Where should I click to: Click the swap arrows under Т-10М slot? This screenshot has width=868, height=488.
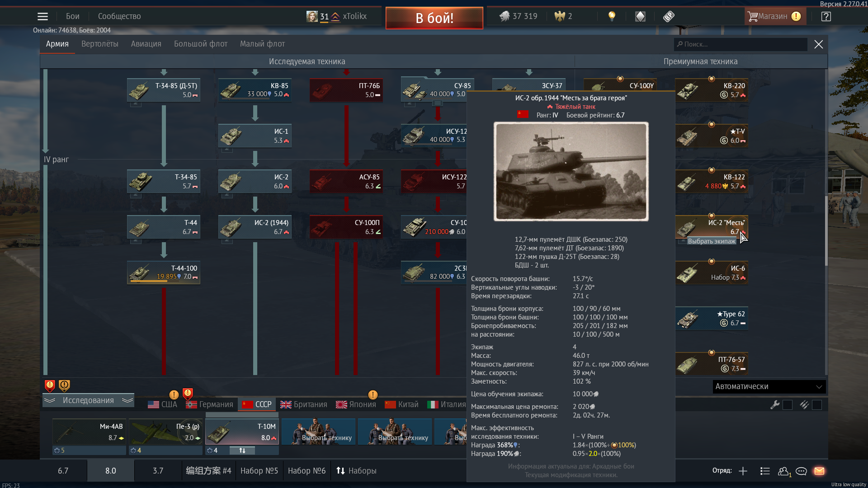pos(242,450)
